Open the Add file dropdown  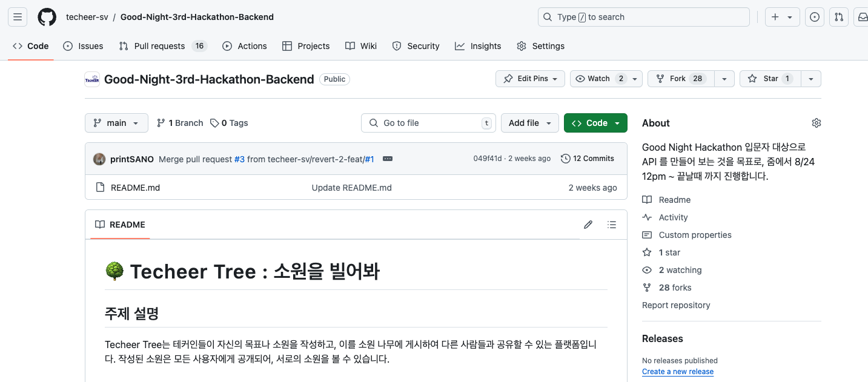tap(529, 122)
